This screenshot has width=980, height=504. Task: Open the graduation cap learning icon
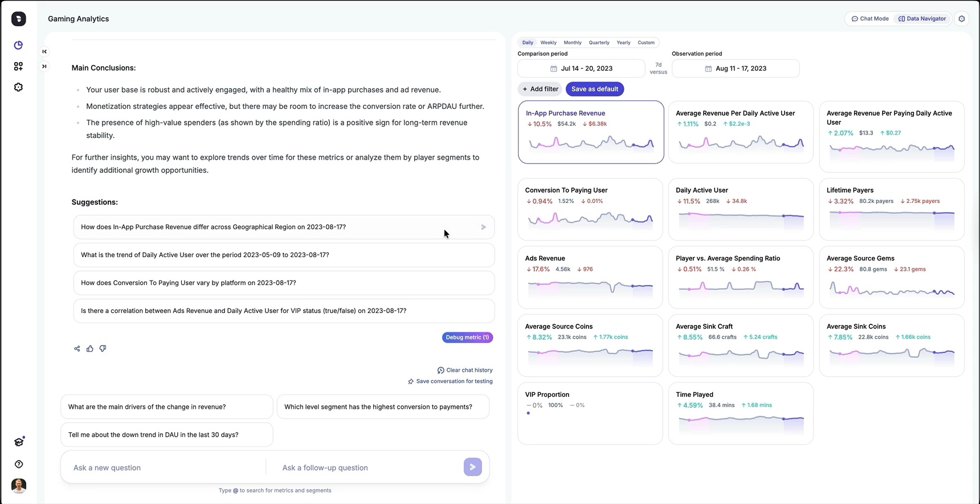coord(19,442)
